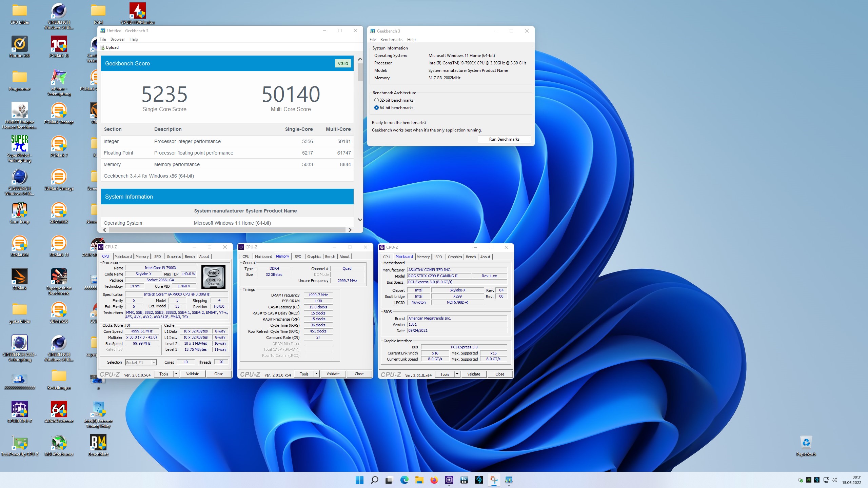Switch to Graphics tab in CPU-Z Mainboard window

pos(455,257)
